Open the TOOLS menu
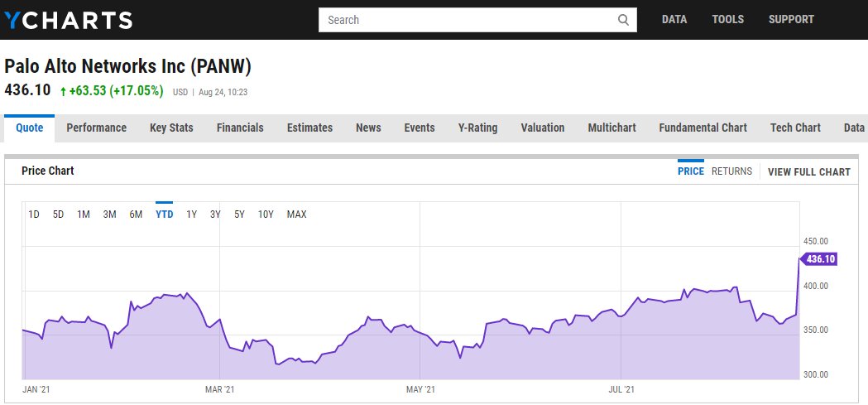The height and width of the screenshot is (405, 868). (x=728, y=19)
